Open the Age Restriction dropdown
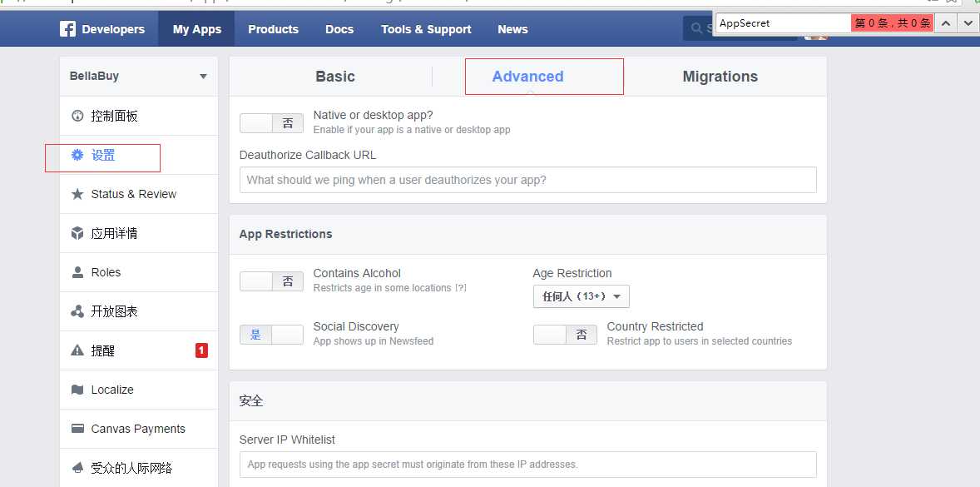 [581, 296]
